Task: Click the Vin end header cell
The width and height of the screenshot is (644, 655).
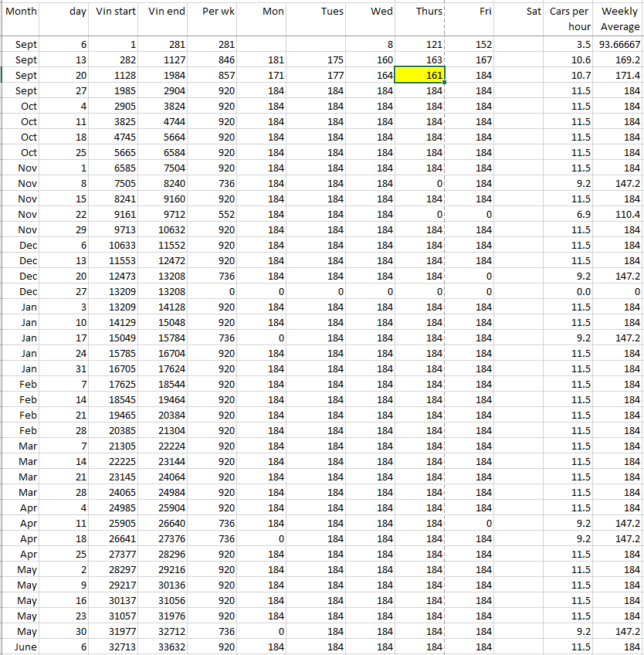Action: (x=166, y=12)
